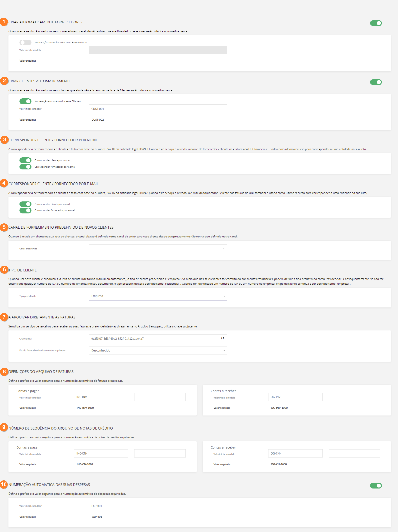Open Estado financeiro dropdown showing Desconhecido
This screenshot has width=398, height=532.
(158, 350)
